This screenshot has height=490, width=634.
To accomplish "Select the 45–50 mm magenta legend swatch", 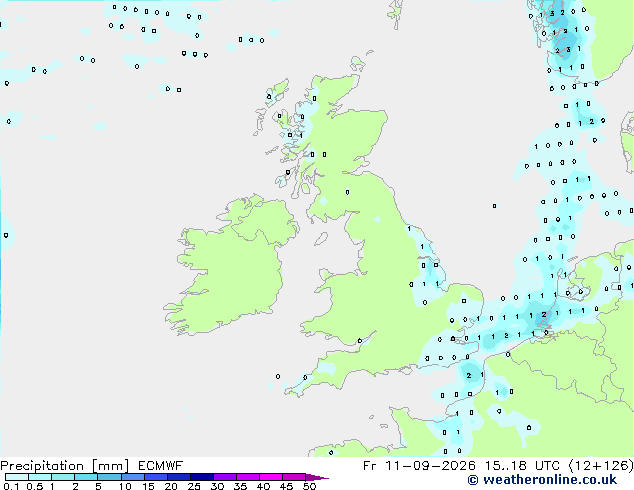I will point(294,477).
